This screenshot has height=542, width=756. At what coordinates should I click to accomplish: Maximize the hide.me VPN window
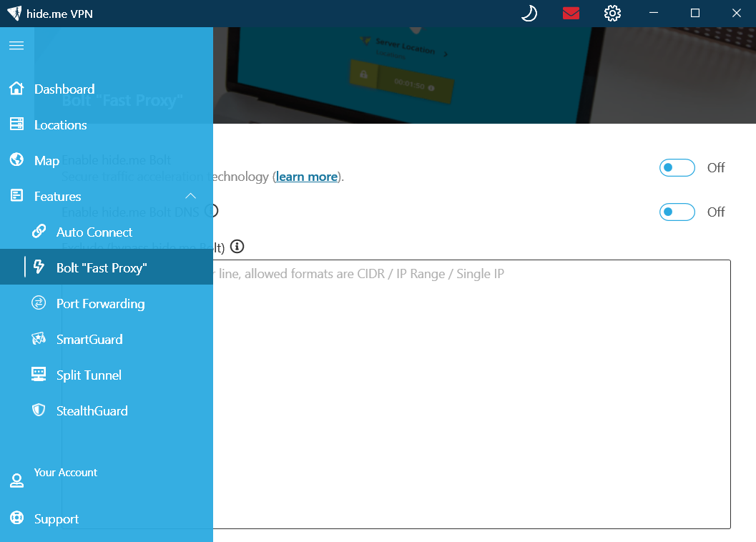click(695, 13)
